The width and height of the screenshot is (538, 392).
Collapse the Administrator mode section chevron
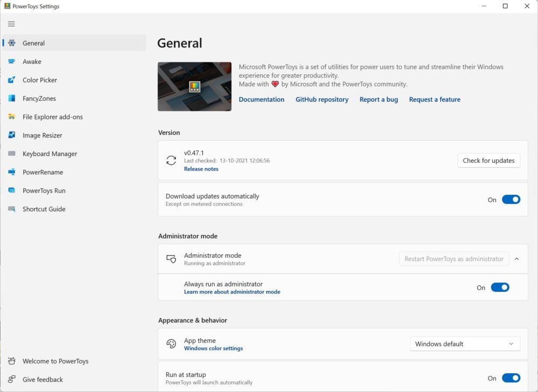pos(516,259)
